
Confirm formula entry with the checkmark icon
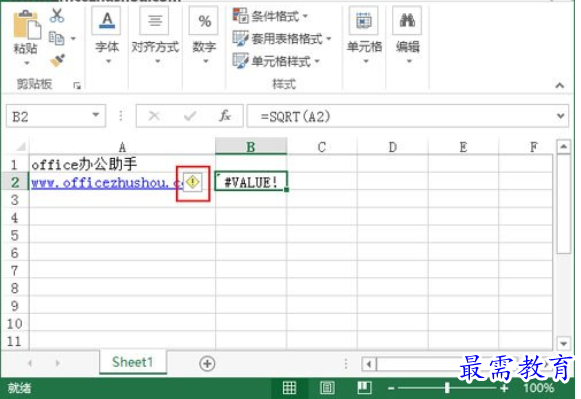click(x=190, y=116)
